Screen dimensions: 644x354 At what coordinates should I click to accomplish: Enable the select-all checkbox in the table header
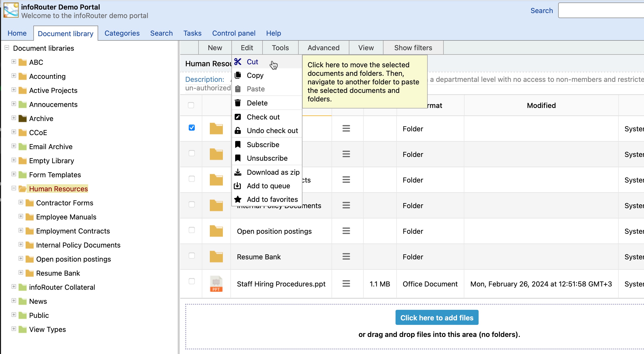[x=191, y=105]
